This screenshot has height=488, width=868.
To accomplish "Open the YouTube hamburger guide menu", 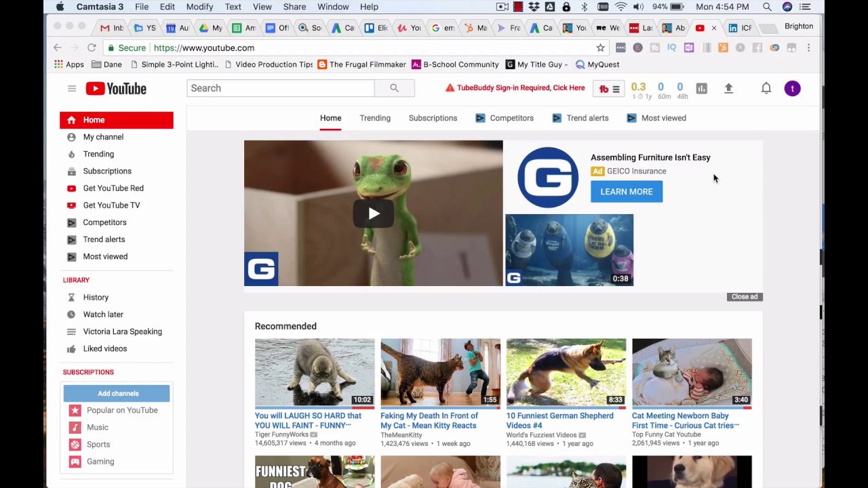I will pyautogui.click(x=72, y=88).
